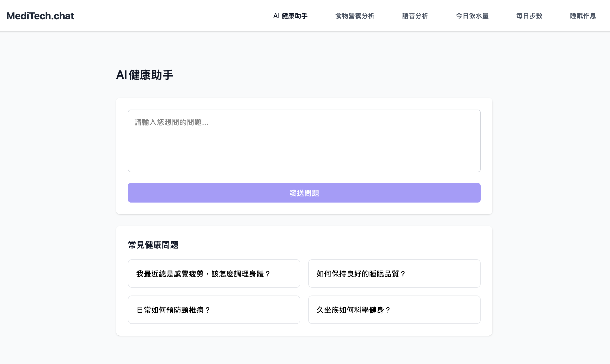610x364 pixels.
Task: Switch to 語音分析 section
Action: 415,16
